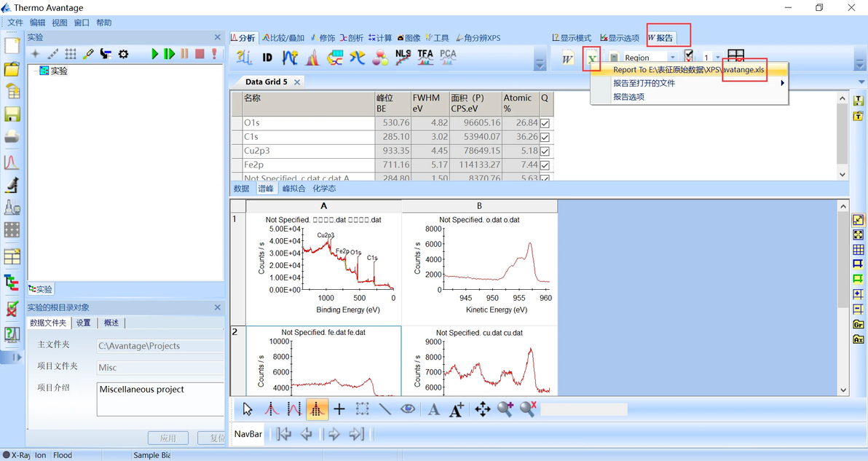
Task: Click the Word report icon
Action: pyautogui.click(x=567, y=59)
